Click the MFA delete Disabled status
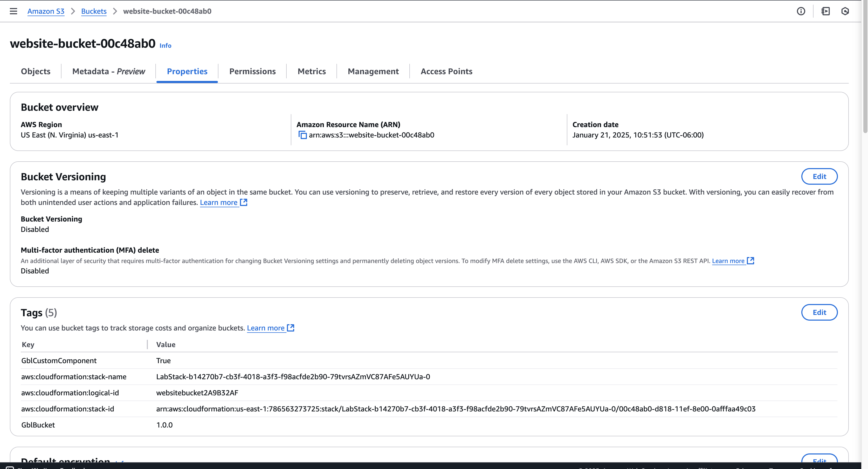The height and width of the screenshot is (469, 868). point(35,271)
